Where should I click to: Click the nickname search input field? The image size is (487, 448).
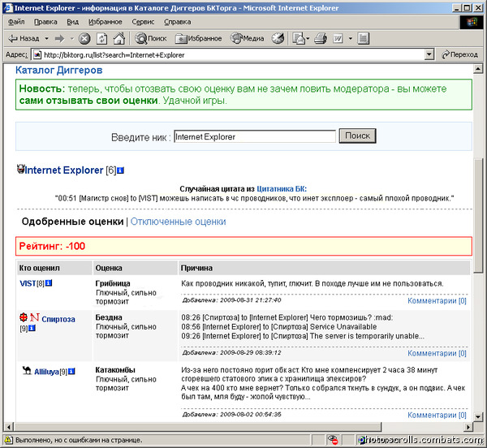click(255, 136)
